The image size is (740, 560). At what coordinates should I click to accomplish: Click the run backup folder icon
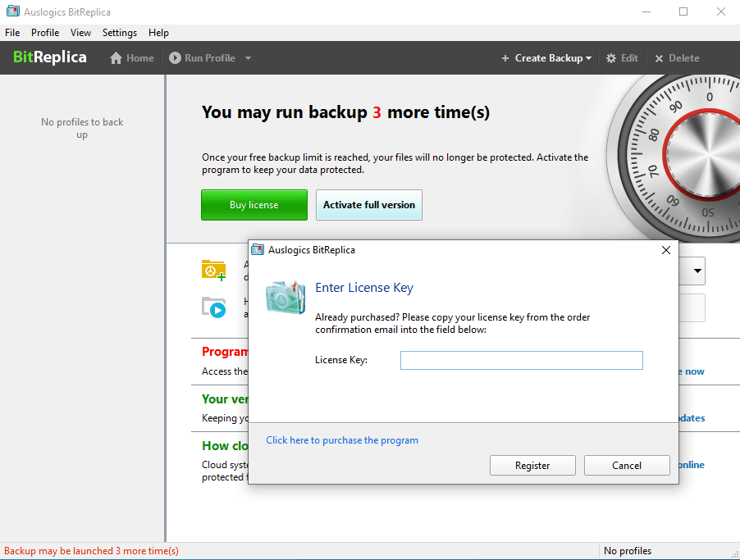[213, 307]
